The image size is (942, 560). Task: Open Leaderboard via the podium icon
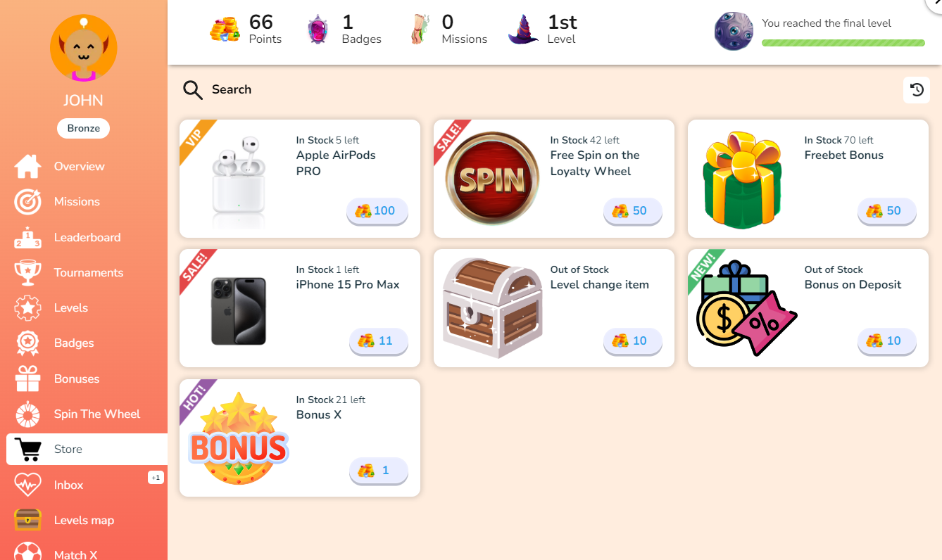coord(28,238)
